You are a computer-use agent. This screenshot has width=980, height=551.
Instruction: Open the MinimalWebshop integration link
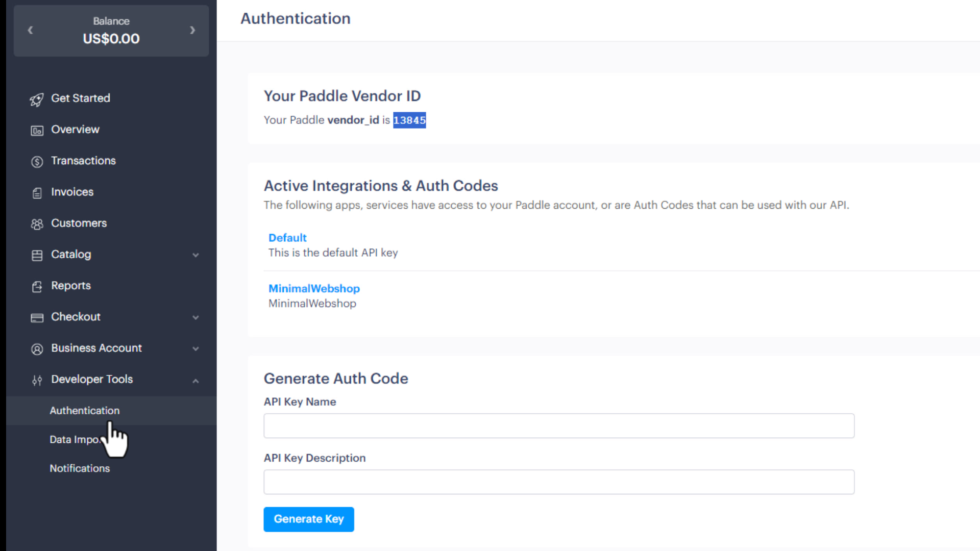pos(314,288)
